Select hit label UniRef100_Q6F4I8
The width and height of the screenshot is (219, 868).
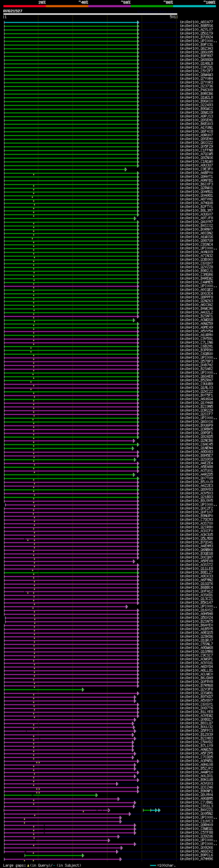pyautogui.click(x=196, y=132)
